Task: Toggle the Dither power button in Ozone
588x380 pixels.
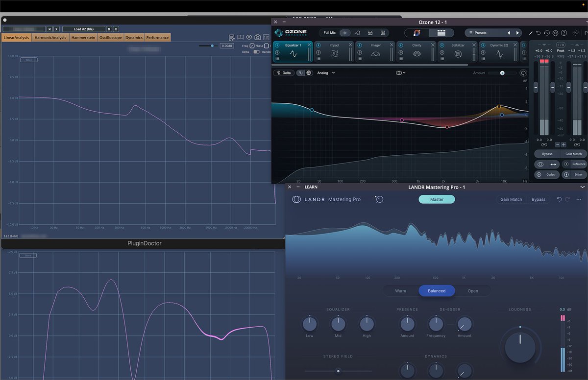Action: point(566,174)
